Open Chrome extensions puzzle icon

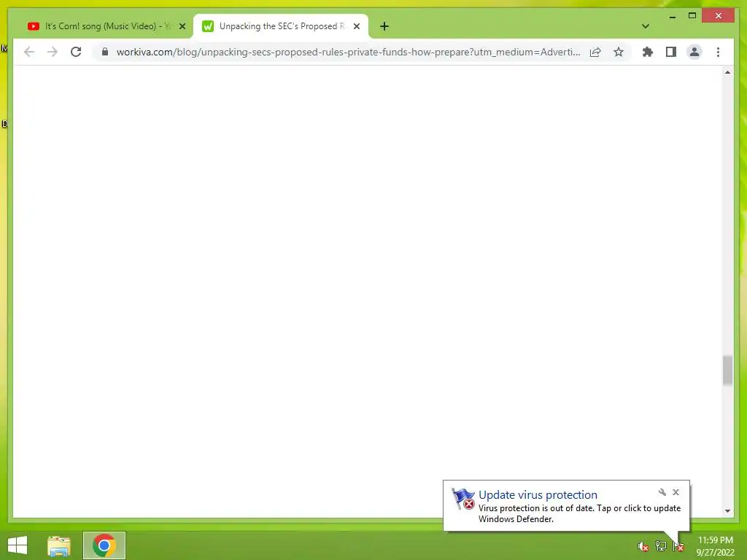coord(648,52)
